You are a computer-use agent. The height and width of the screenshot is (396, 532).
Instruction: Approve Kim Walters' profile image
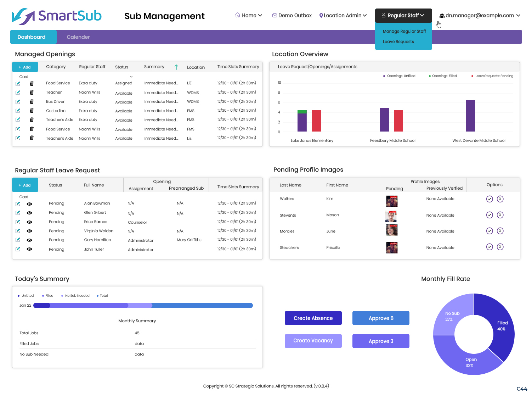489,199
